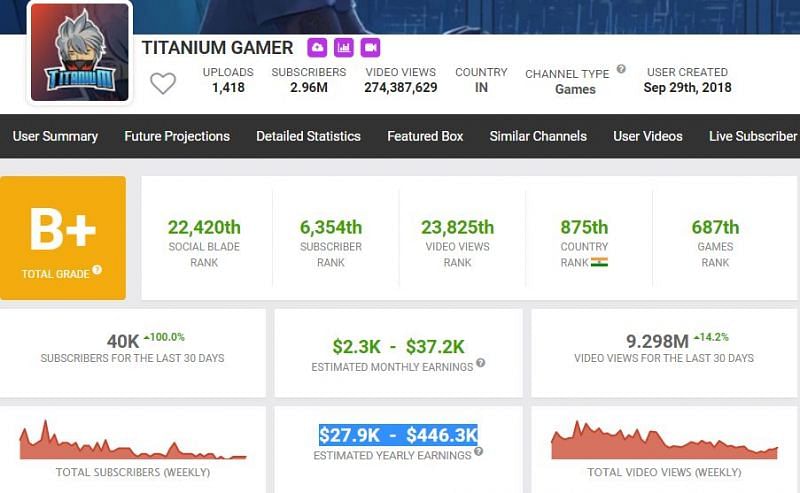Click the purple video camera icon
This screenshot has width=800, height=493.
tap(370, 47)
